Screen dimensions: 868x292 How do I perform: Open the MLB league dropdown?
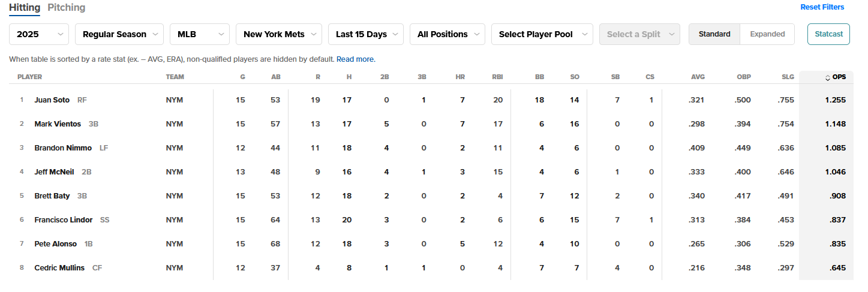200,34
